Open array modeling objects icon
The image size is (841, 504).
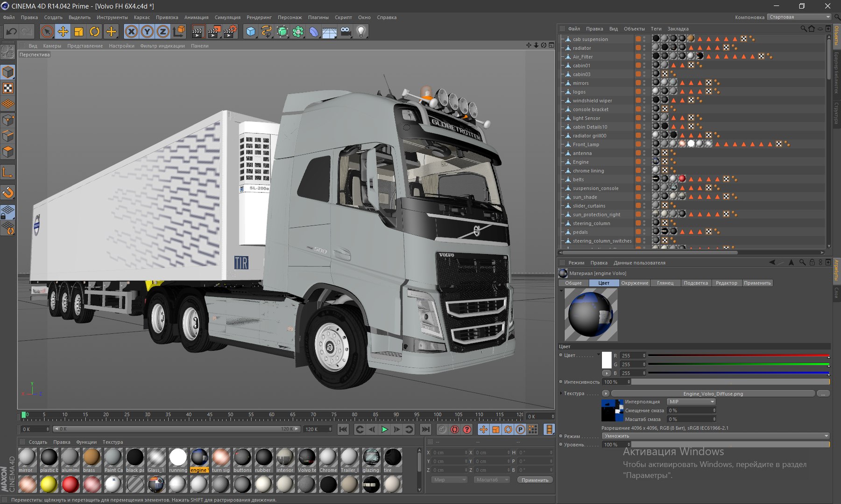click(x=298, y=32)
